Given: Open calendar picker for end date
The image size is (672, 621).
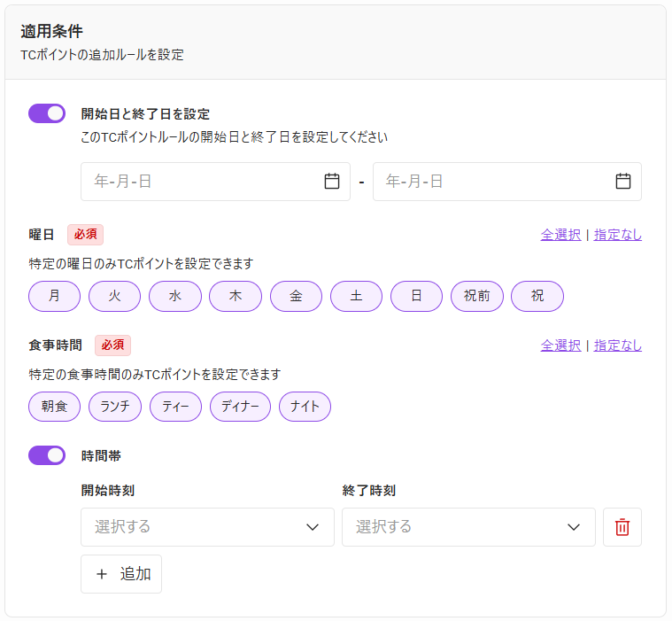Looking at the screenshot, I should (x=623, y=182).
